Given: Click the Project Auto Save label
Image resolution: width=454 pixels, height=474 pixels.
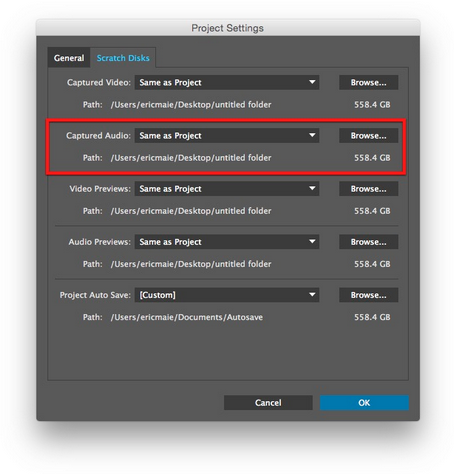Looking at the screenshot, I should [95, 295].
